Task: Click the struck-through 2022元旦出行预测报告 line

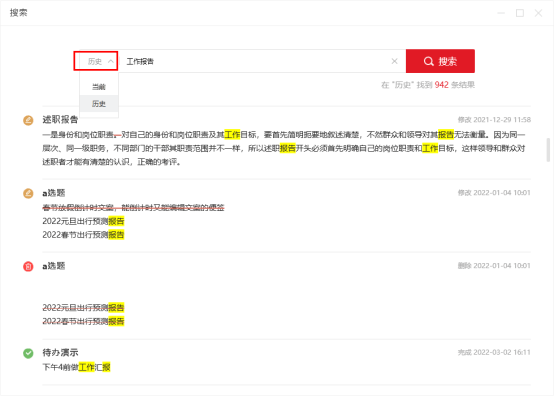Action: [83, 308]
